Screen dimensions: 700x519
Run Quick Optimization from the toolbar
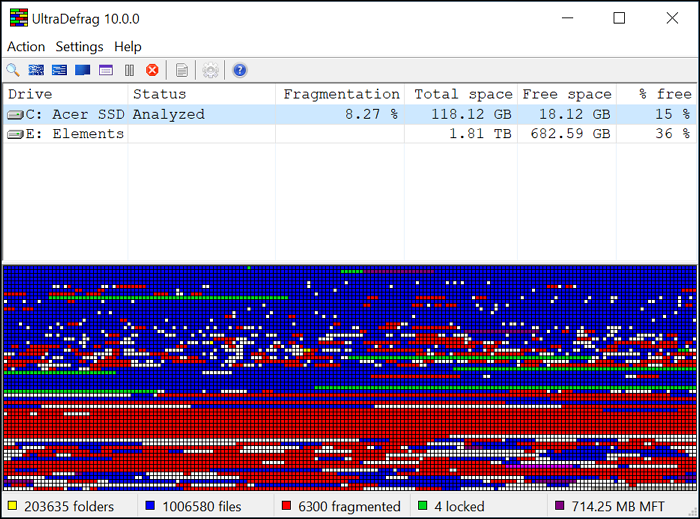(x=59, y=70)
